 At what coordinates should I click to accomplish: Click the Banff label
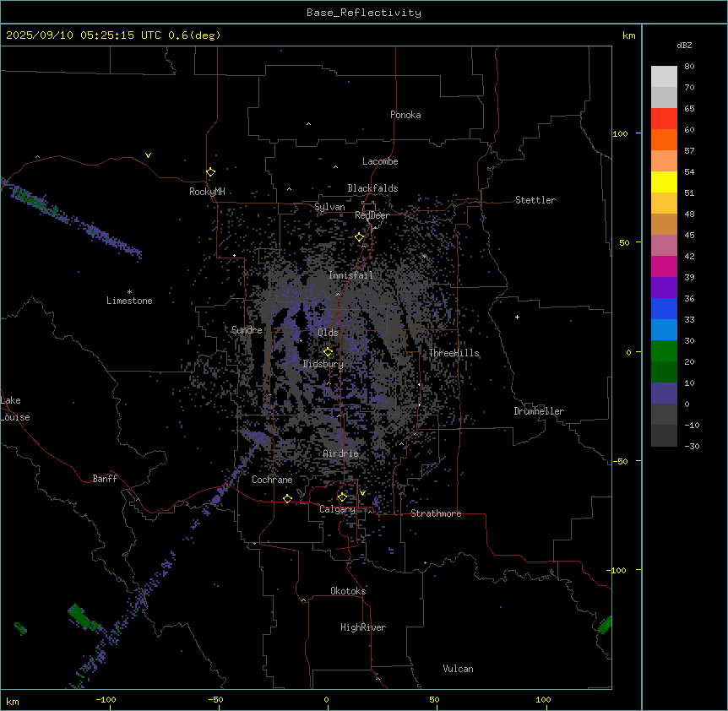coord(105,479)
